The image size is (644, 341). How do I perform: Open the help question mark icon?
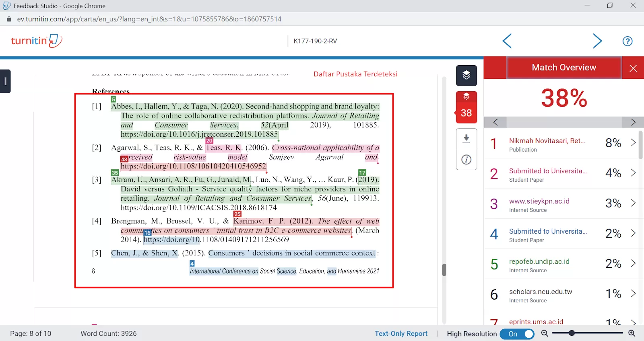tap(627, 41)
